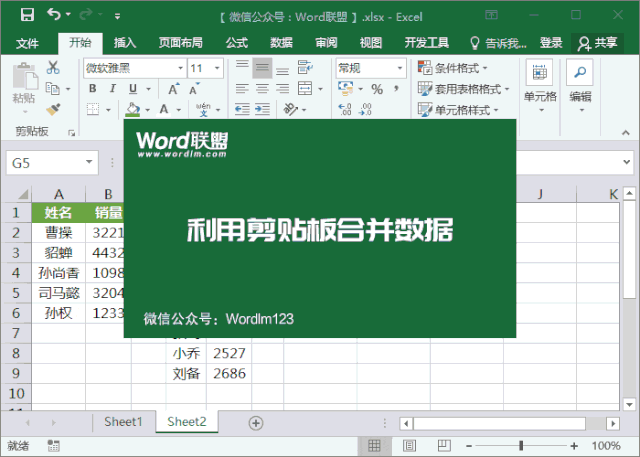Toggle Bold formatting
This screenshot has height=457, width=640.
pyautogui.click(x=93, y=89)
